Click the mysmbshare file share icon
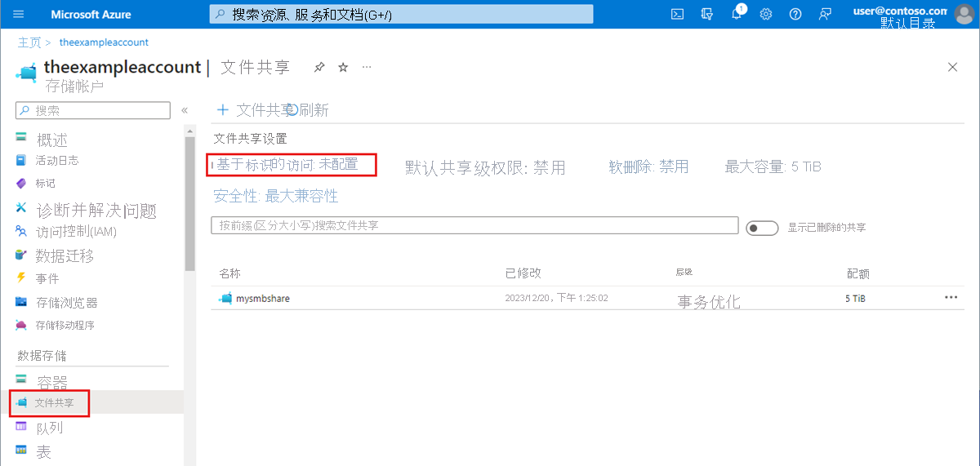980x466 pixels. (225, 299)
